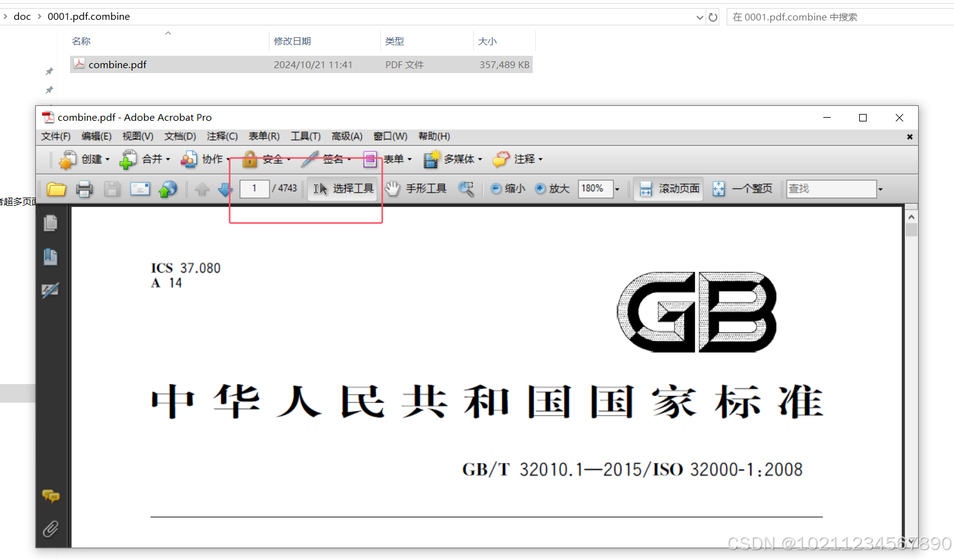Click the document scrollbar up arrow
Viewport: 954px width, 560px height.
911,217
